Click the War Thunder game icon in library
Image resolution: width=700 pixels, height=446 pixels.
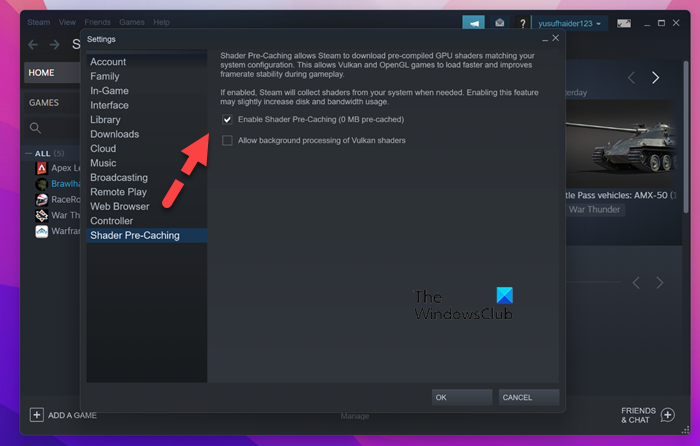coord(42,215)
